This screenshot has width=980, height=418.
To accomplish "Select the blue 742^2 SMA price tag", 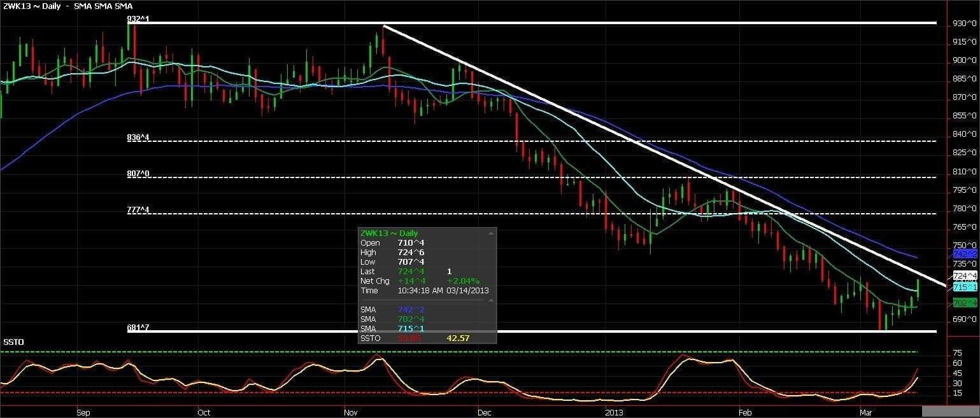I will (965, 254).
